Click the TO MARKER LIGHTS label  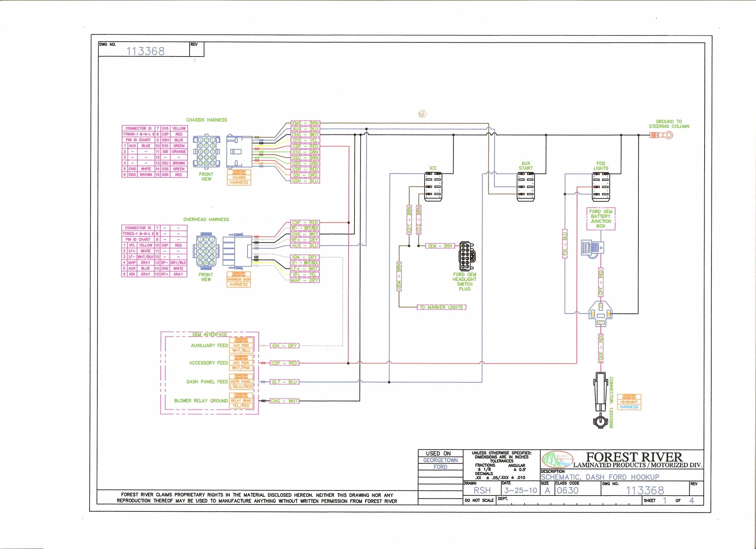[442, 307]
